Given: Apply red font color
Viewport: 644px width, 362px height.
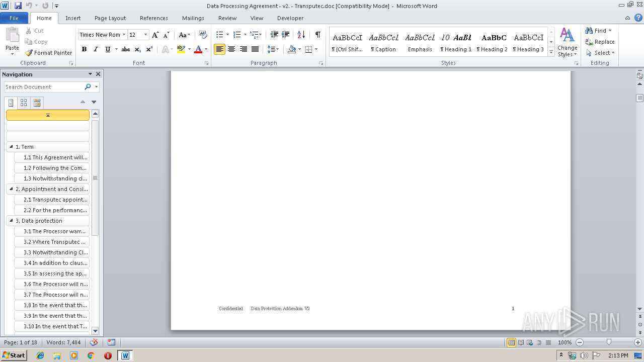Looking at the screenshot, I should [198, 49].
